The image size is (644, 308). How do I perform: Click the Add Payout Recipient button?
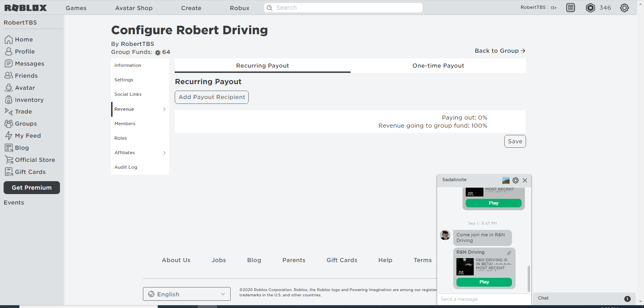coord(212,97)
